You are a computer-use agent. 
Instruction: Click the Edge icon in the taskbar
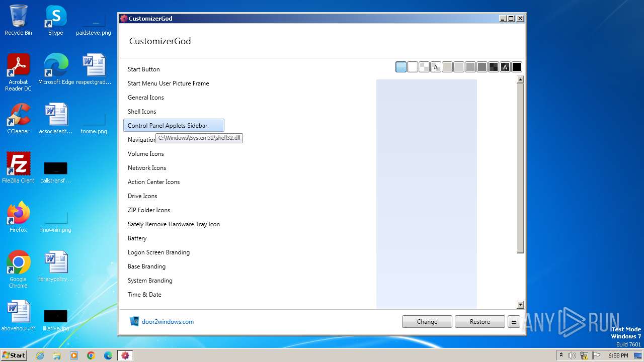click(x=108, y=355)
